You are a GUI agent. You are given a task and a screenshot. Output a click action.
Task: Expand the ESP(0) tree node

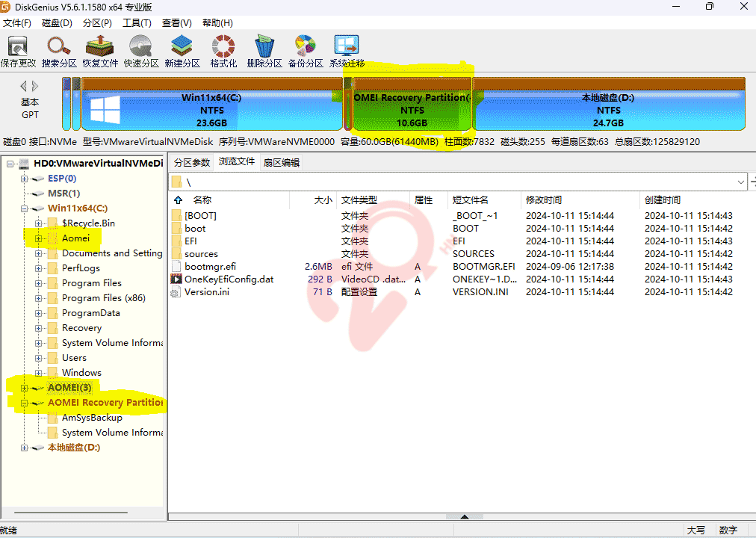(x=25, y=179)
